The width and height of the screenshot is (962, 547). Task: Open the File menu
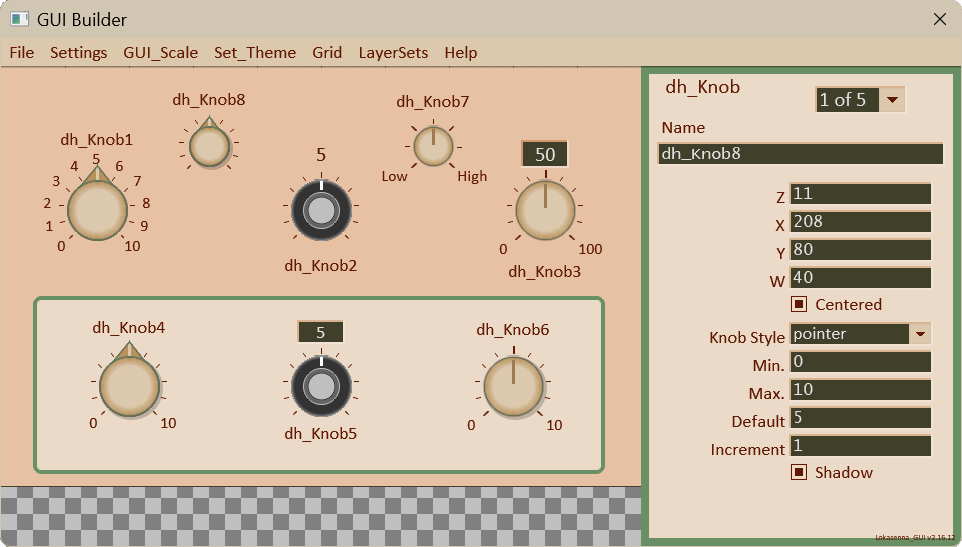(x=22, y=53)
